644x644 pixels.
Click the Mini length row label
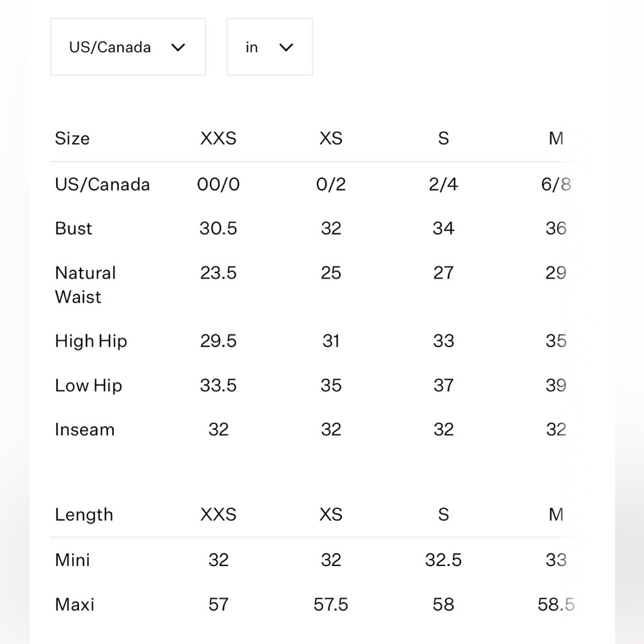72,560
